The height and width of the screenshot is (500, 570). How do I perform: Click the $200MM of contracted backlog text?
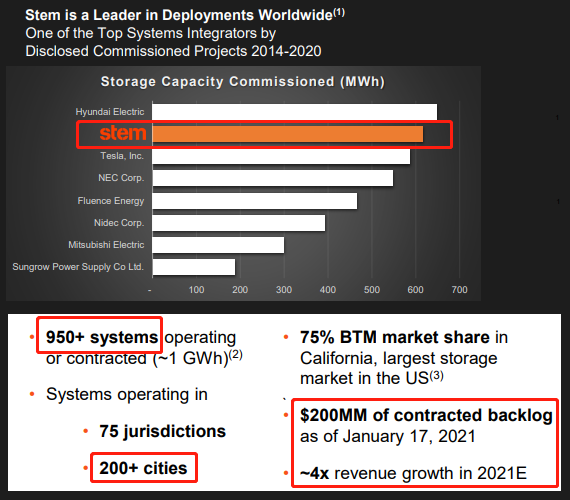click(x=426, y=415)
